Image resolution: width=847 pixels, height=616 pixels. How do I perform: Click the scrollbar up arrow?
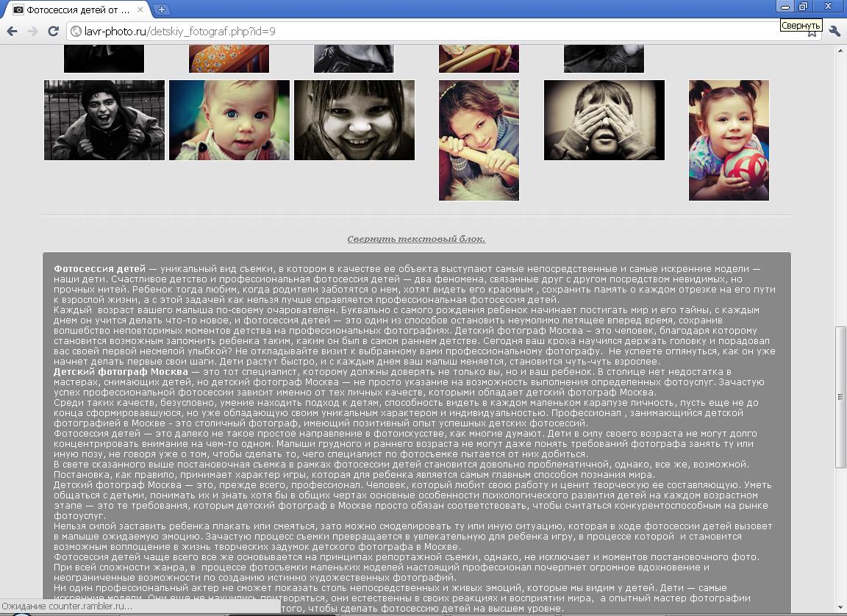(x=840, y=50)
